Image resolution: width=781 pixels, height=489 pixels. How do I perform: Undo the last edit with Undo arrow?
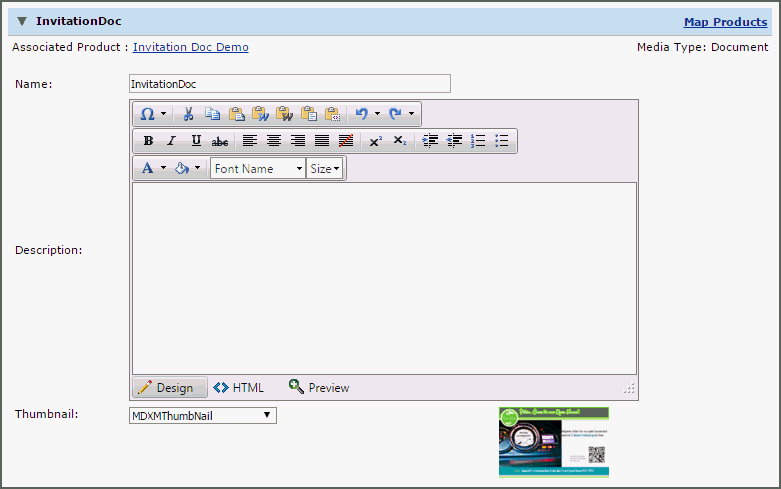tap(362, 114)
